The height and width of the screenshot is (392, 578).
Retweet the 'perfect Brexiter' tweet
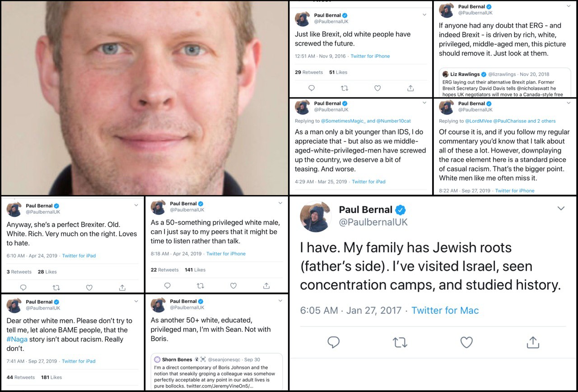click(x=56, y=288)
